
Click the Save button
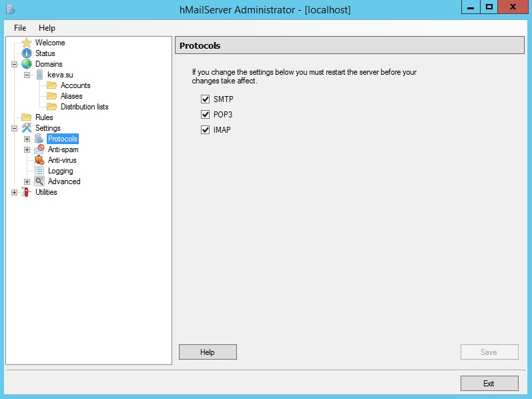tap(489, 352)
